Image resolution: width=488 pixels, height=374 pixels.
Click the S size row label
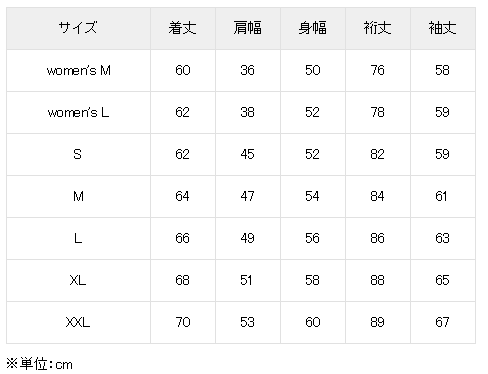pos(78,155)
